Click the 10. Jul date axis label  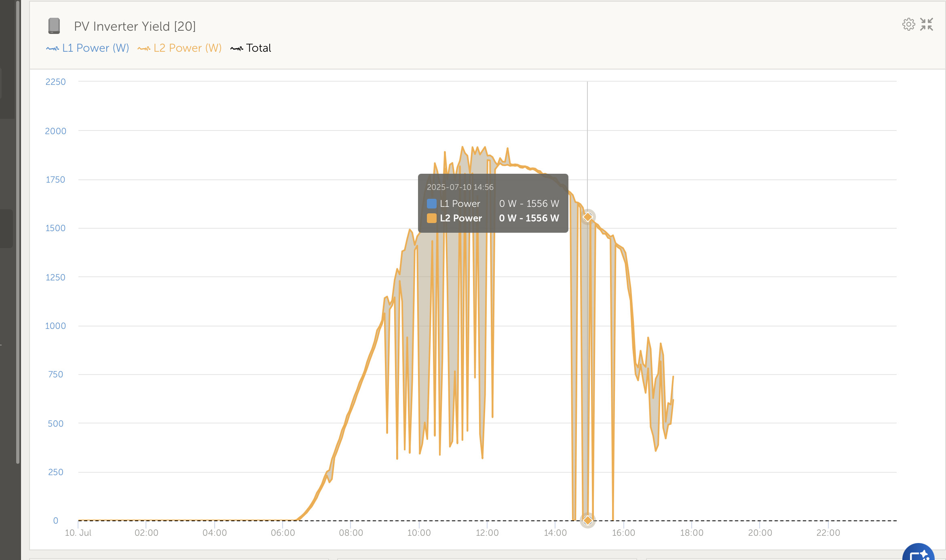point(78,533)
